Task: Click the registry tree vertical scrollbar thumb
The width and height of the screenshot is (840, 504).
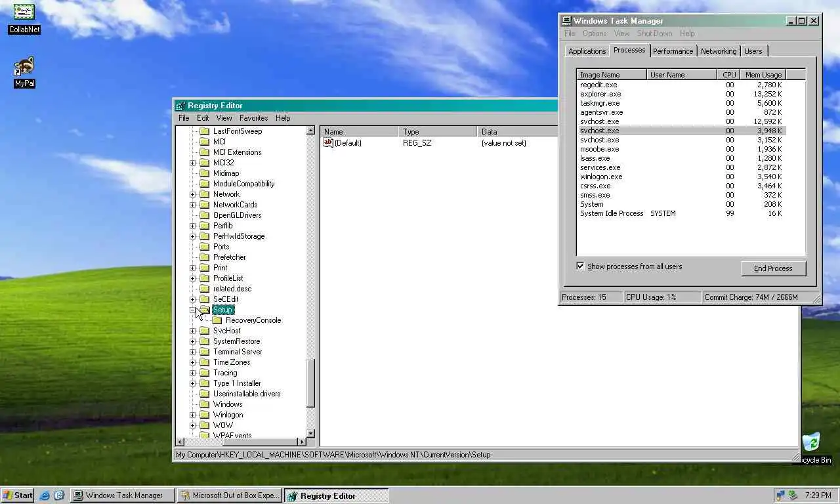Action: pos(311,383)
